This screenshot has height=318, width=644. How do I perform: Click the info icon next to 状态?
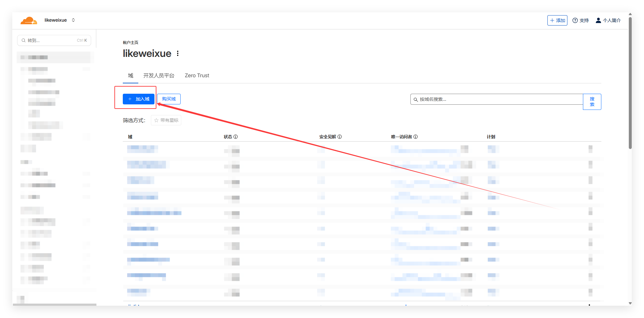pos(236,137)
